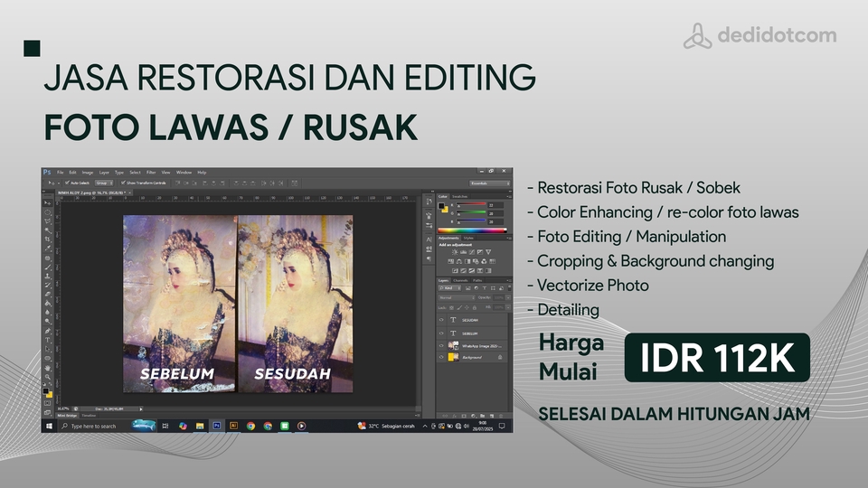Select the Eraser tool
This screenshot has height=488, width=868.
click(48, 294)
